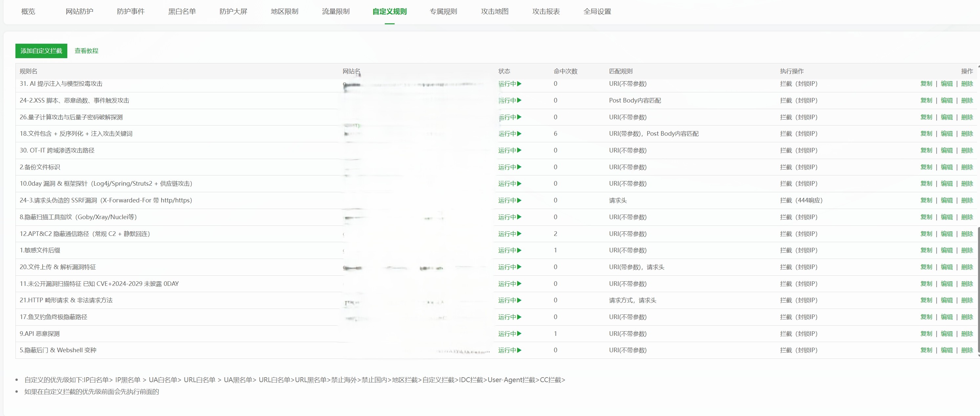Click status icon of 12.APT&C2 rule
The height and width of the screenshot is (416, 980).
(519, 234)
